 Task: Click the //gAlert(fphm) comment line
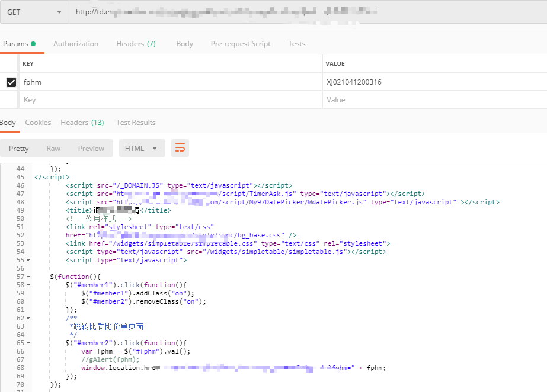[110, 359]
